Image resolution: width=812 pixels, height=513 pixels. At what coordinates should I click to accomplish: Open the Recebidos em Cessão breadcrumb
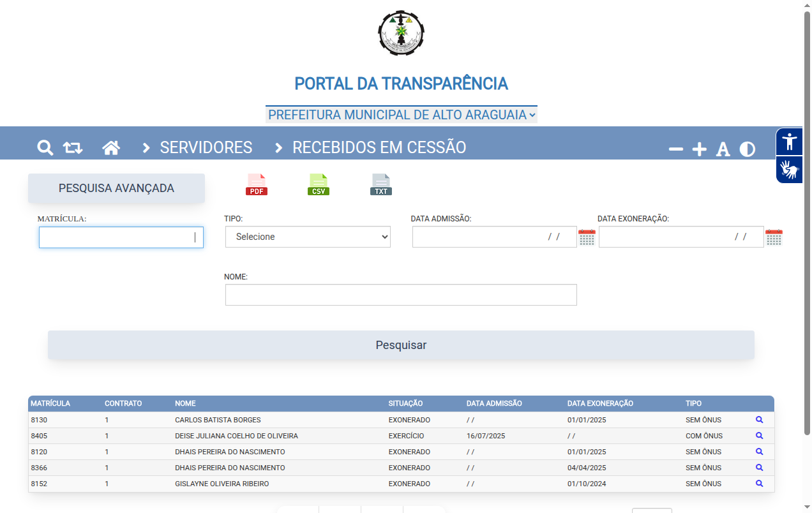[x=379, y=147]
